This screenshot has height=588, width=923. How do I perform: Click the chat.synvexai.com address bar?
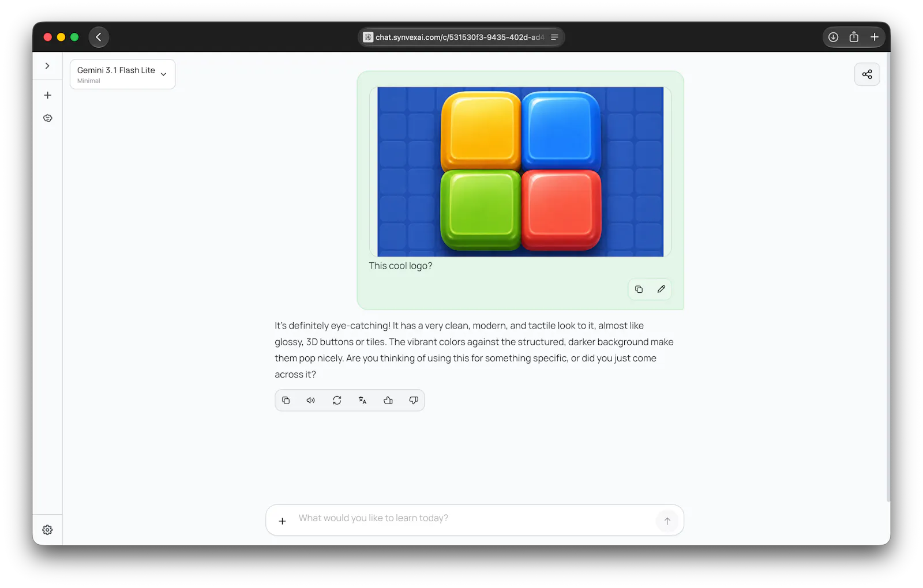coord(461,37)
